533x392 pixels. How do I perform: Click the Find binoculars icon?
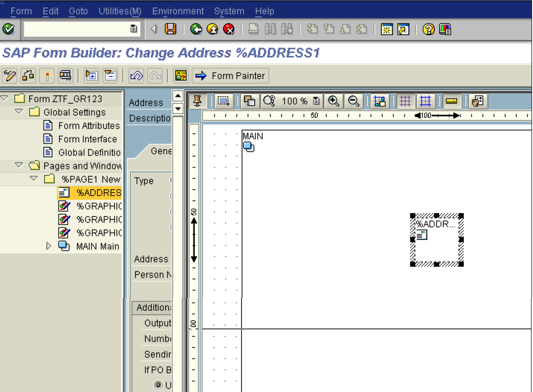click(270, 29)
